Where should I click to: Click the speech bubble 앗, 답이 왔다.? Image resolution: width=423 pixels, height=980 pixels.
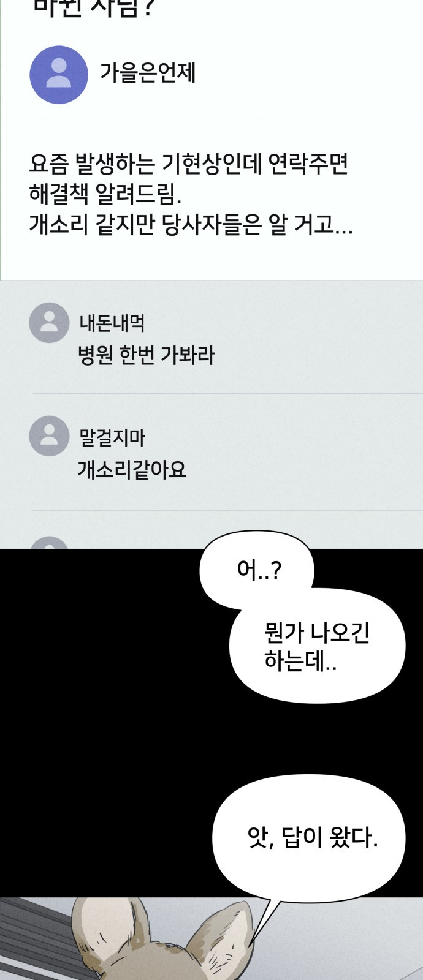point(310,836)
